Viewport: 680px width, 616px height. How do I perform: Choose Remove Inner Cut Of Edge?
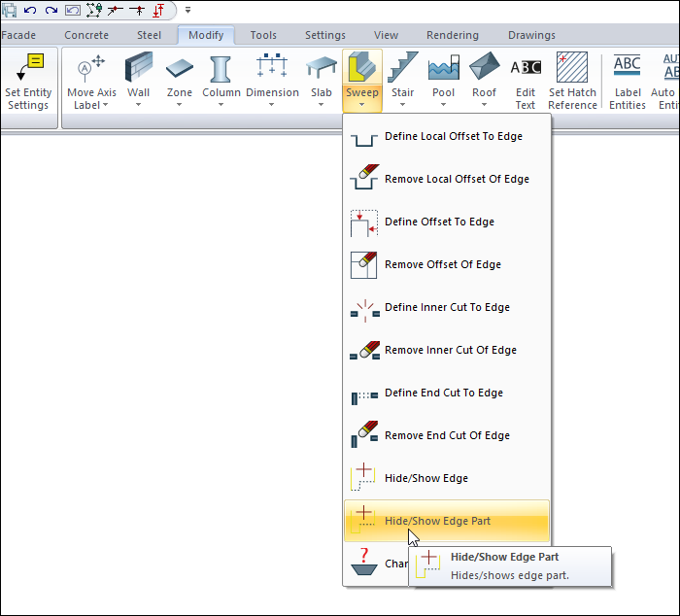(447, 350)
